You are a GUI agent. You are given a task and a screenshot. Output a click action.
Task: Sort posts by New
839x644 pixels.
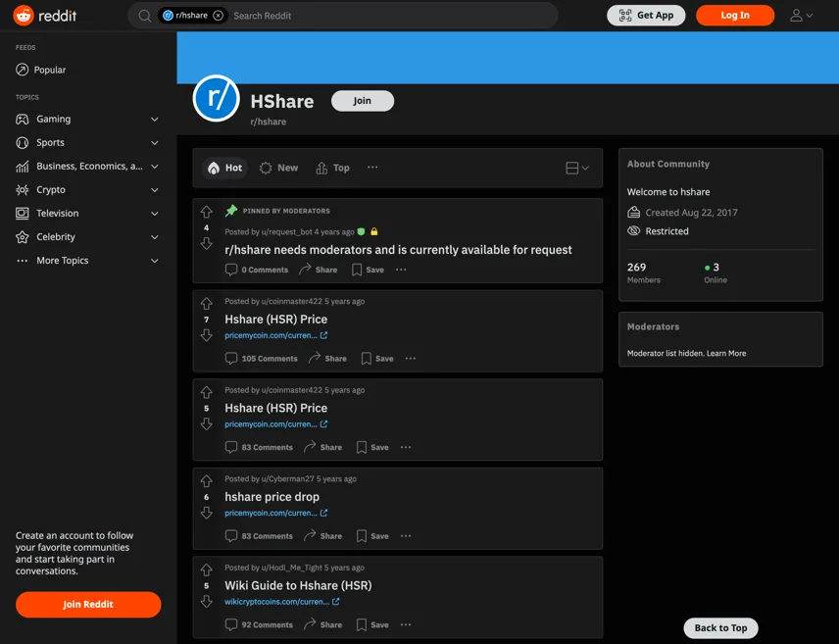(x=278, y=168)
